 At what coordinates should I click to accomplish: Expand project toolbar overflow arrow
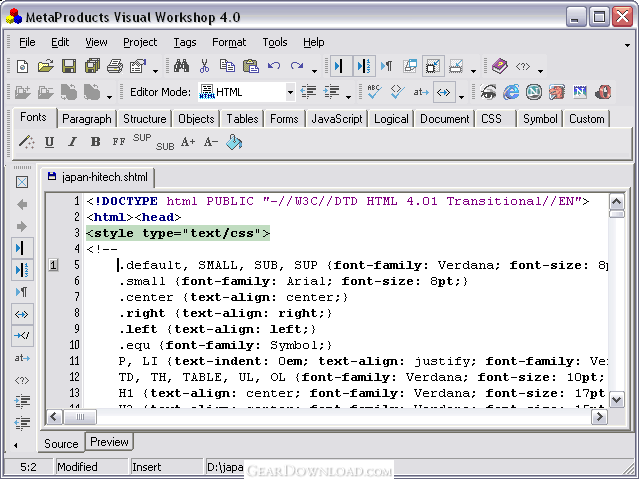(x=109, y=97)
